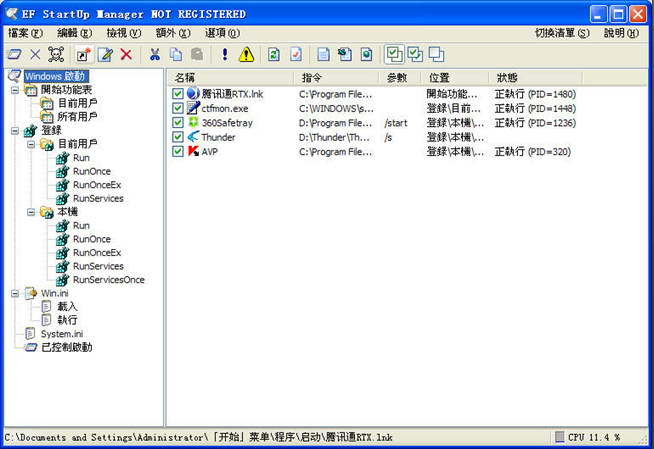The image size is (654, 449).
Task: Open the 切換清單(S) menu
Action: (562, 33)
